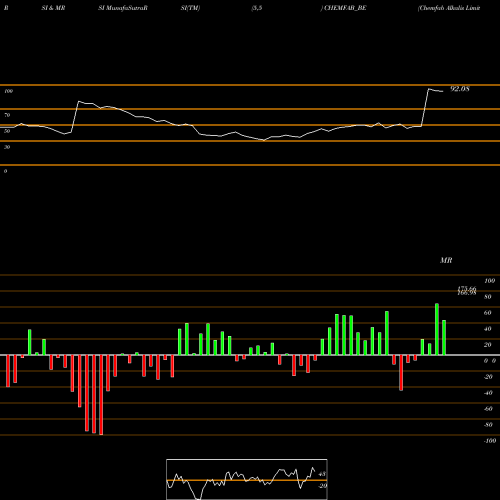
Task: Select the MR axis label -60
Action: [488, 409]
